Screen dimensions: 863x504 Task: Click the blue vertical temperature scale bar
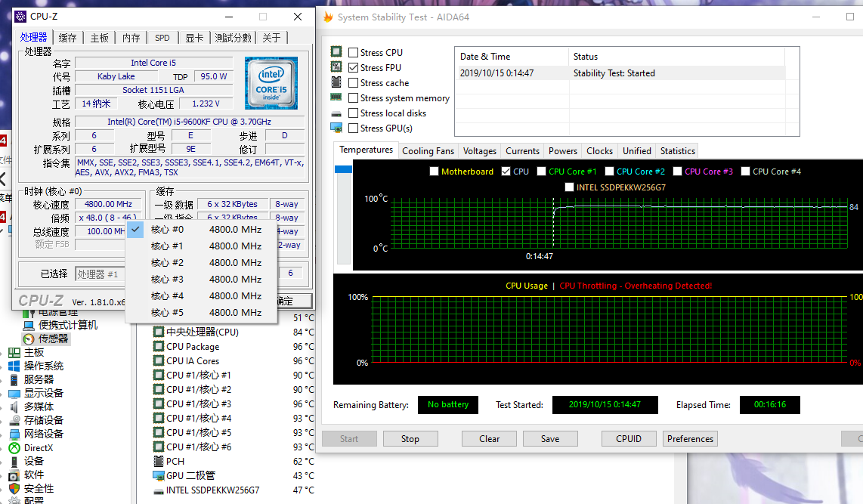pyautogui.click(x=343, y=170)
